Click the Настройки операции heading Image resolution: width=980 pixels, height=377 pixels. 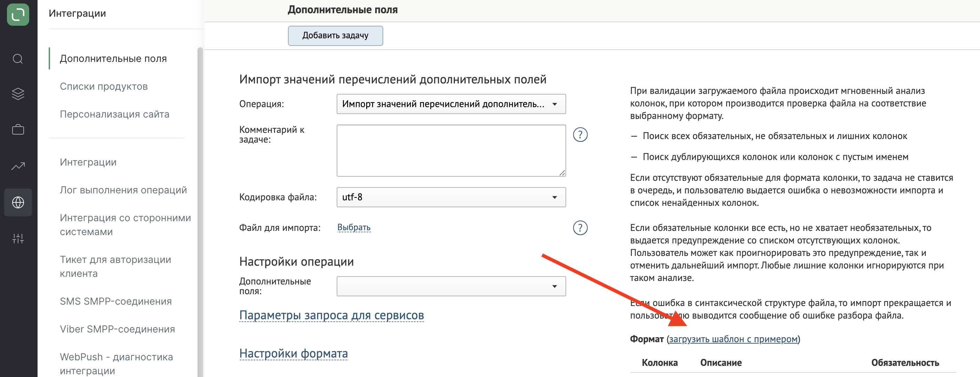tap(296, 262)
